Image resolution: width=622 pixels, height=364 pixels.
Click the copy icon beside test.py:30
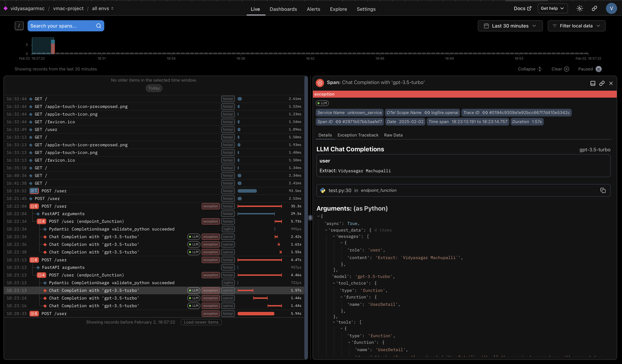603,190
